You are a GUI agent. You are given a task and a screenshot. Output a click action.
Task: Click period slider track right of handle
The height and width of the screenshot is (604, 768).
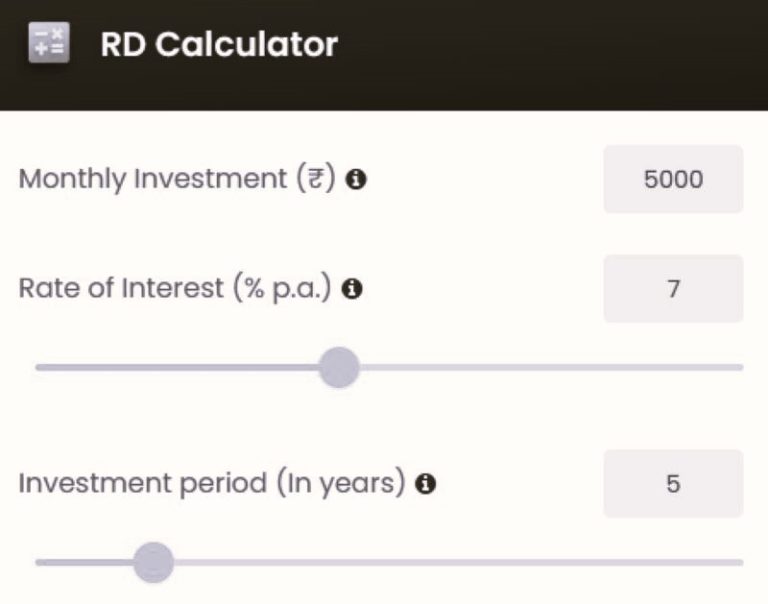(x=450, y=562)
